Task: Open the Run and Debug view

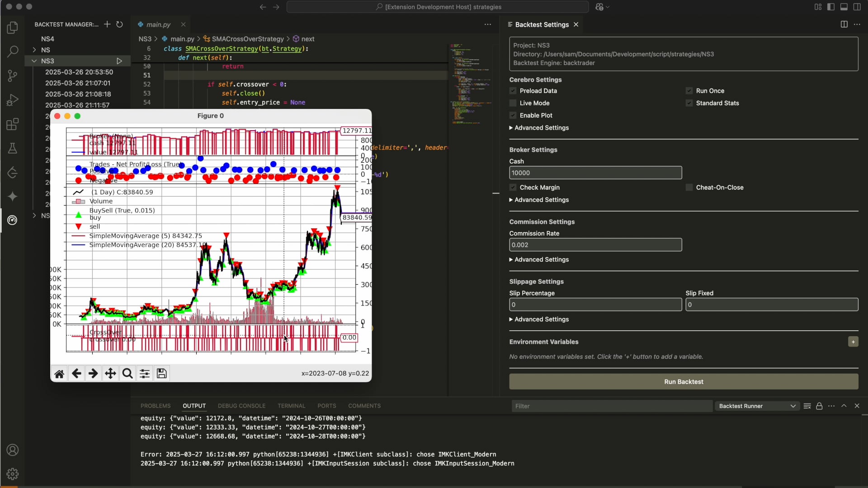Action: [x=12, y=99]
